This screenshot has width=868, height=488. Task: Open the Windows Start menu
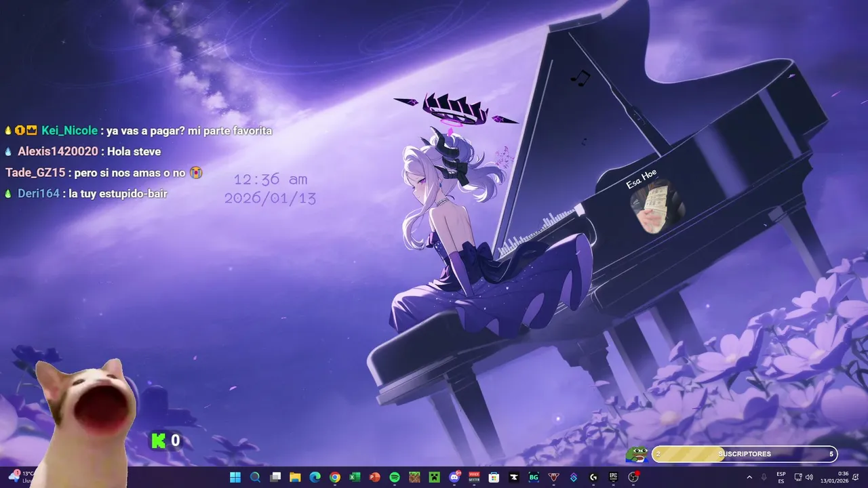tap(235, 477)
